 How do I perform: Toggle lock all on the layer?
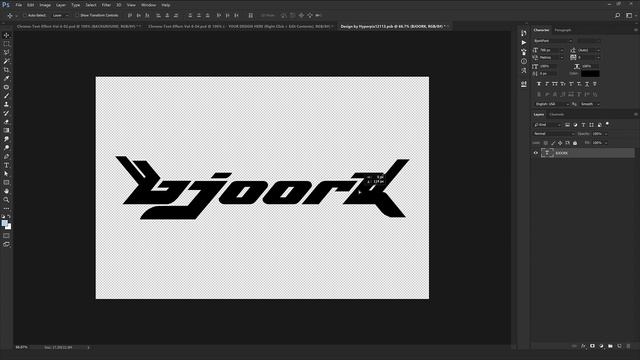point(575,143)
